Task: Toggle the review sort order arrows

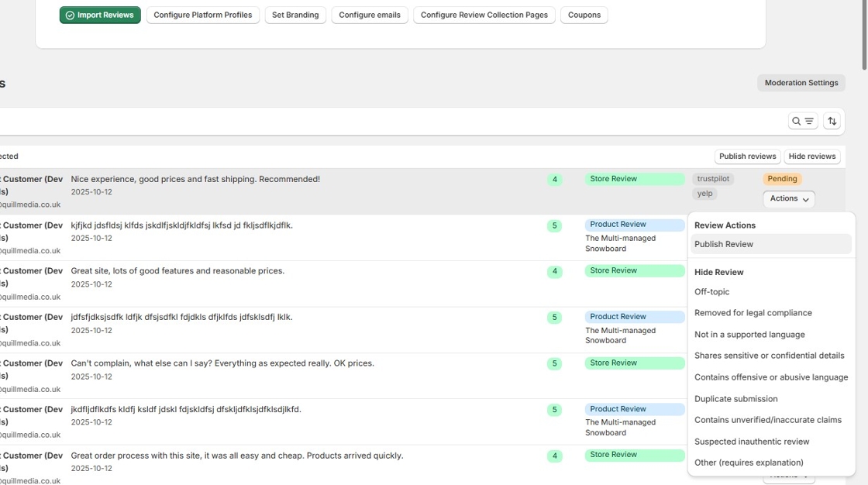Action: click(x=832, y=120)
